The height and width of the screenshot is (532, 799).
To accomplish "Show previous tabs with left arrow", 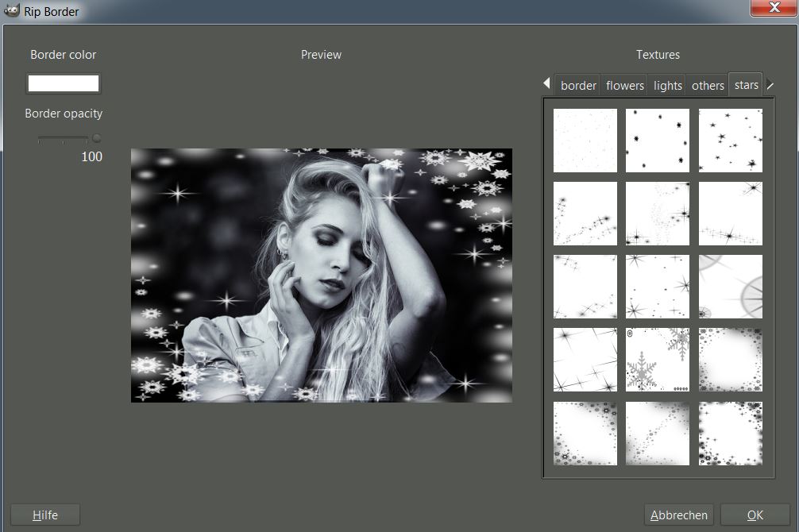I will [x=546, y=83].
